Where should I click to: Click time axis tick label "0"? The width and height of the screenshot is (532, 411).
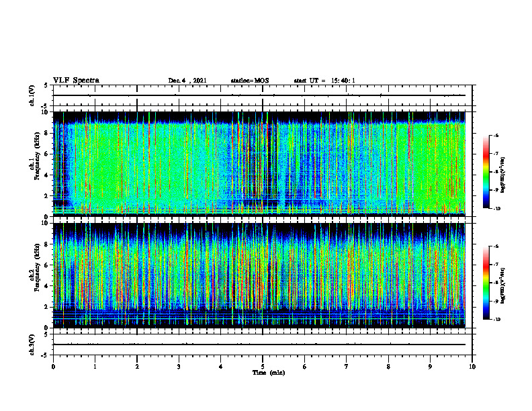coord(53,367)
